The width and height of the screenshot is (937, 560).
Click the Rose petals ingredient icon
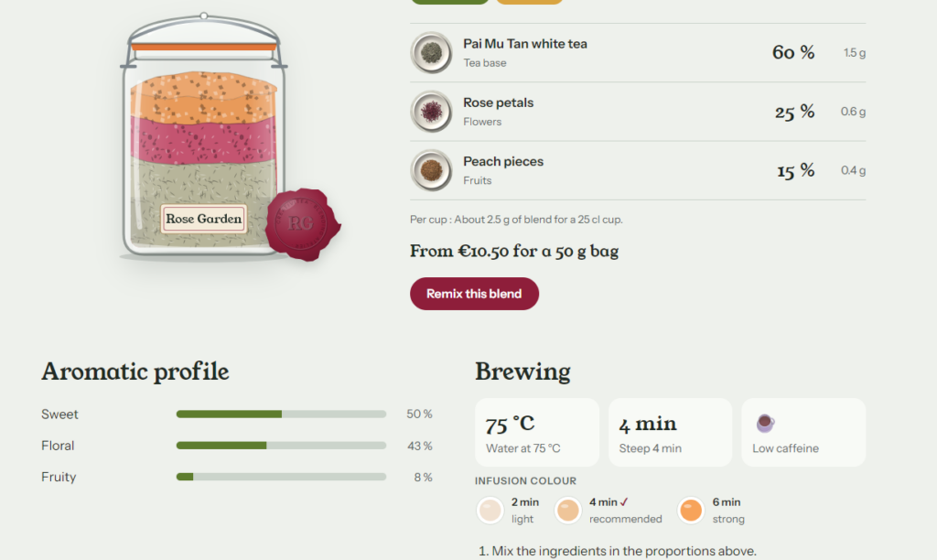[431, 112]
